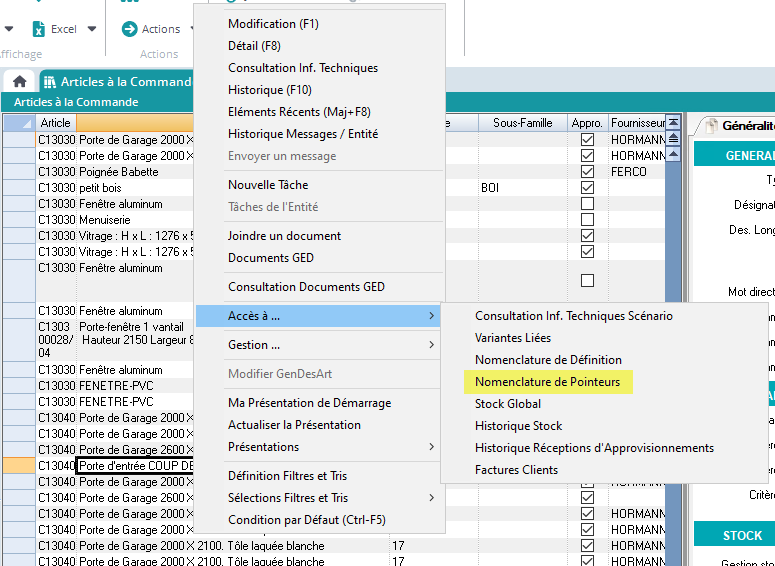Click the Sous-Famille column header
The height and width of the screenshot is (566, 775).
pyautogui.click(x=522, y=123)
